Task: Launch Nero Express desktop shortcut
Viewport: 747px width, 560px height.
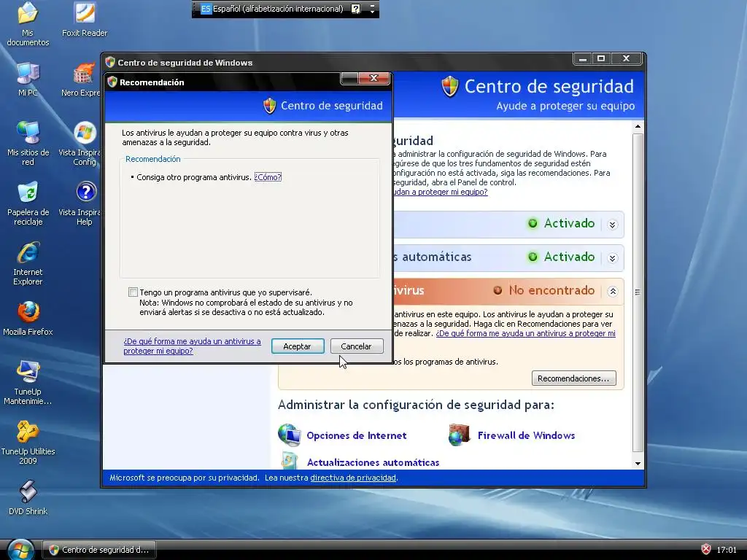Action: (x=81, y=79)
